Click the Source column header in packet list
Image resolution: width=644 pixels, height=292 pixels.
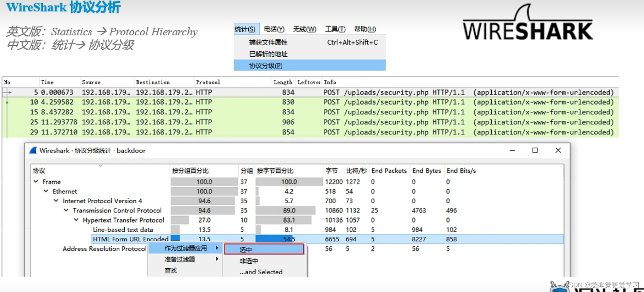point(107,82)
